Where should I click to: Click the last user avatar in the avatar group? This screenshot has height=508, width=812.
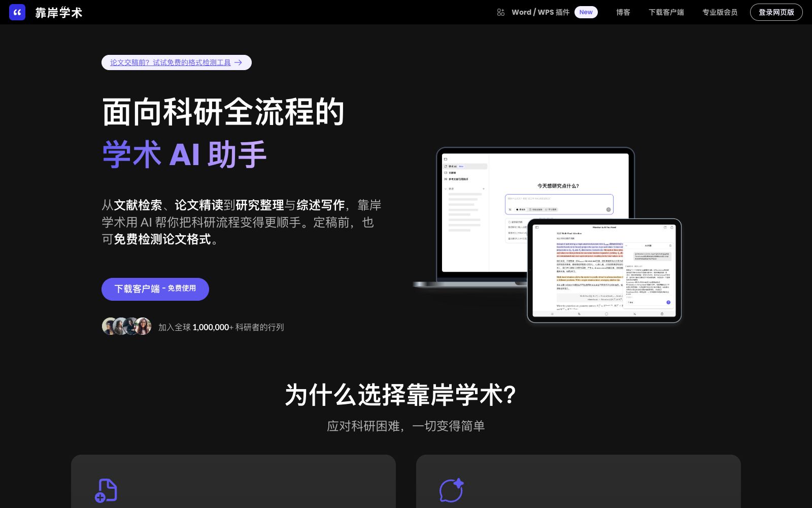coord(143,326)
